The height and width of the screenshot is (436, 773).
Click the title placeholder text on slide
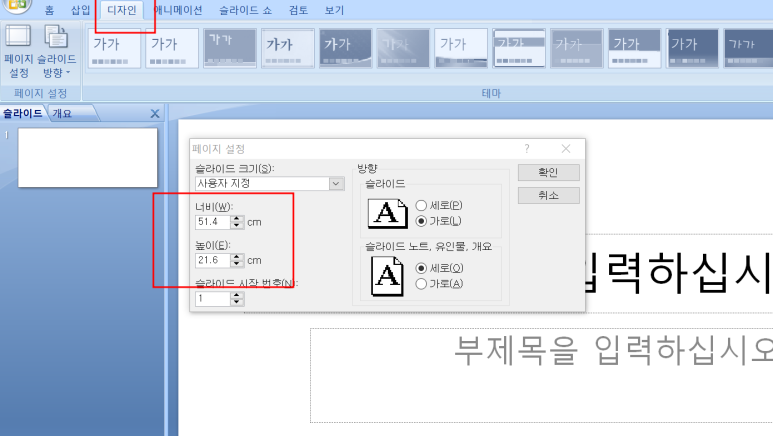point(678,273)
